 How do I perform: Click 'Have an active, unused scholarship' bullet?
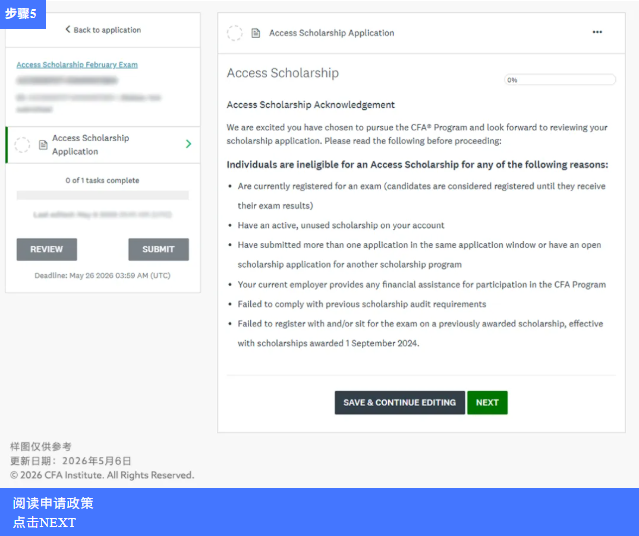(341, 225)
